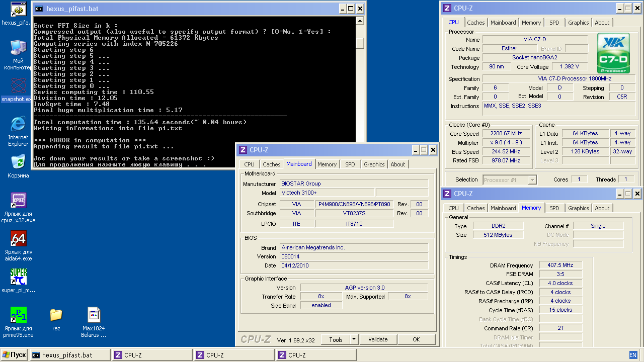Viewport: 644px width, 362px height.
Task: Click the EN language indicator in tray
Action: (633, 355)
